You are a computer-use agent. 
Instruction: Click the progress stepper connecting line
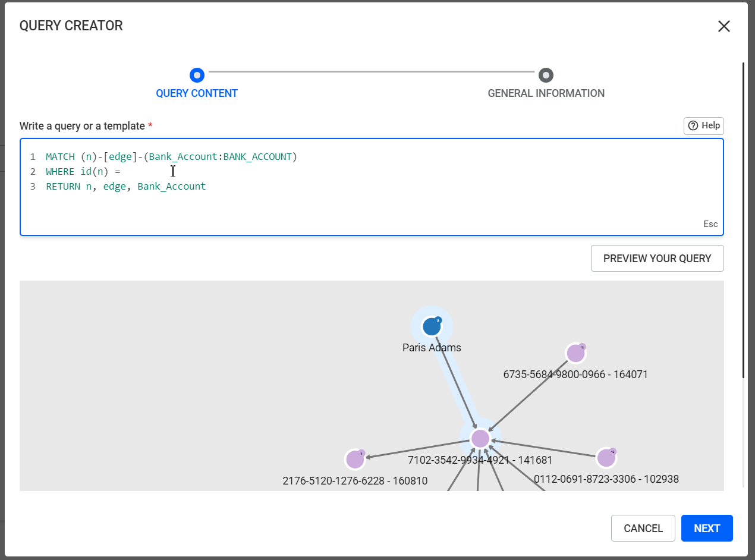372,75
